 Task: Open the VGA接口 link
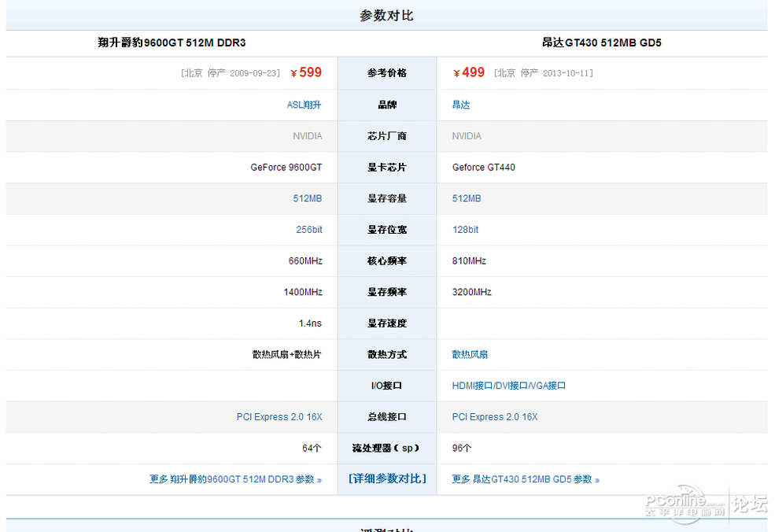pos(548,386)
